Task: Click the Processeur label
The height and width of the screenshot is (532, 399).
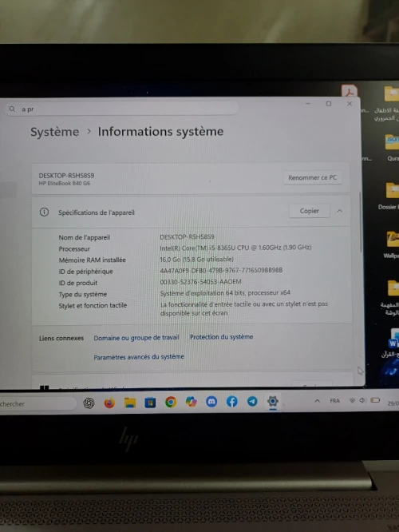Action: click(74, 248)
